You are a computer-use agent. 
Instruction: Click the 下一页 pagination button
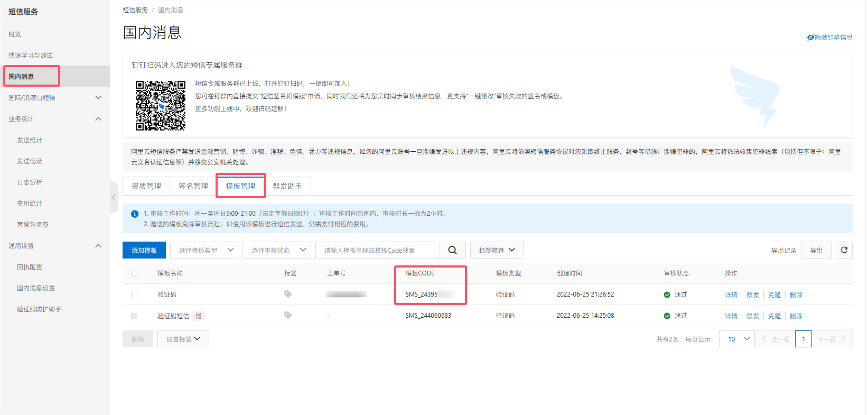832,339
